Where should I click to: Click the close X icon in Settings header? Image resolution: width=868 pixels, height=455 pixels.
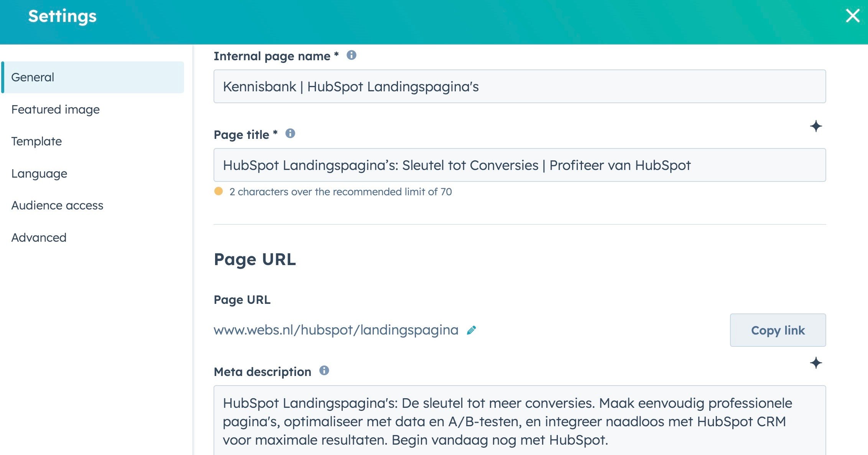click(x=852, y=15)
